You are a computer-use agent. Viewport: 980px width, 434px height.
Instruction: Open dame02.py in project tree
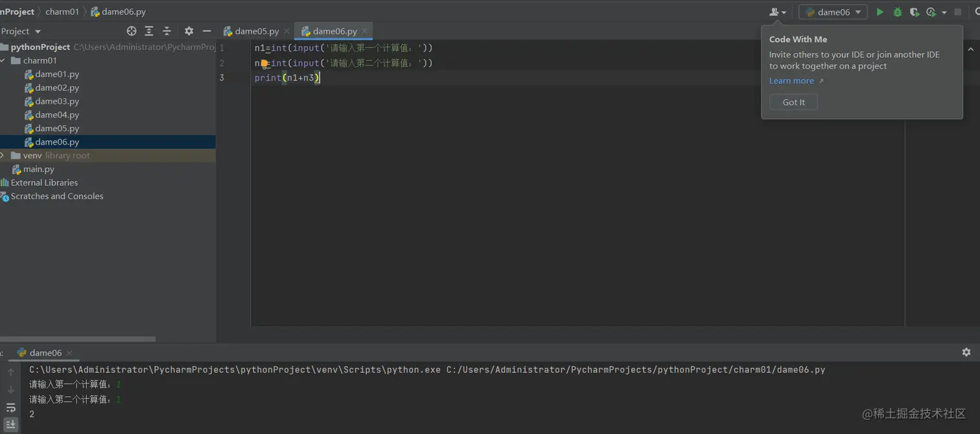[57, 88]
